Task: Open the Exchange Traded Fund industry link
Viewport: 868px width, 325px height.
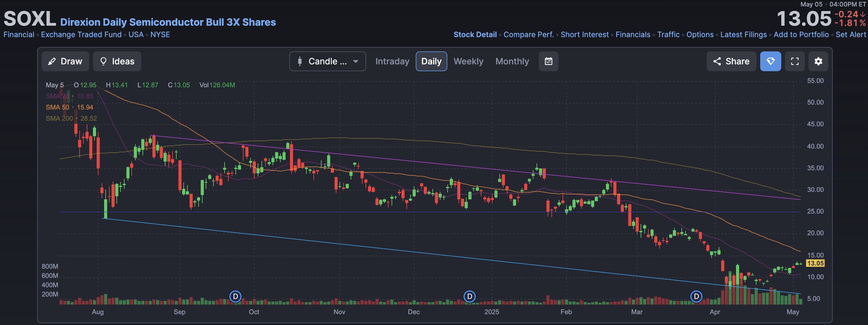Action: click(x=81, y=35)
